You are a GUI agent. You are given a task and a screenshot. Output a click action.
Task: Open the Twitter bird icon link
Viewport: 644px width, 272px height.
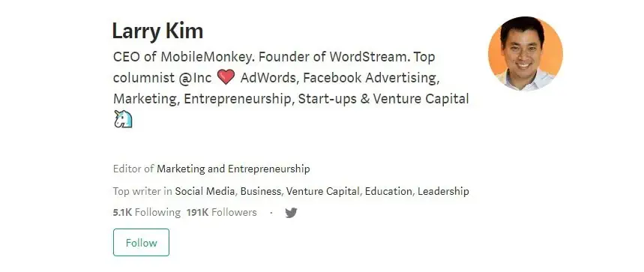pyautogui.click(x=291, y=213)
